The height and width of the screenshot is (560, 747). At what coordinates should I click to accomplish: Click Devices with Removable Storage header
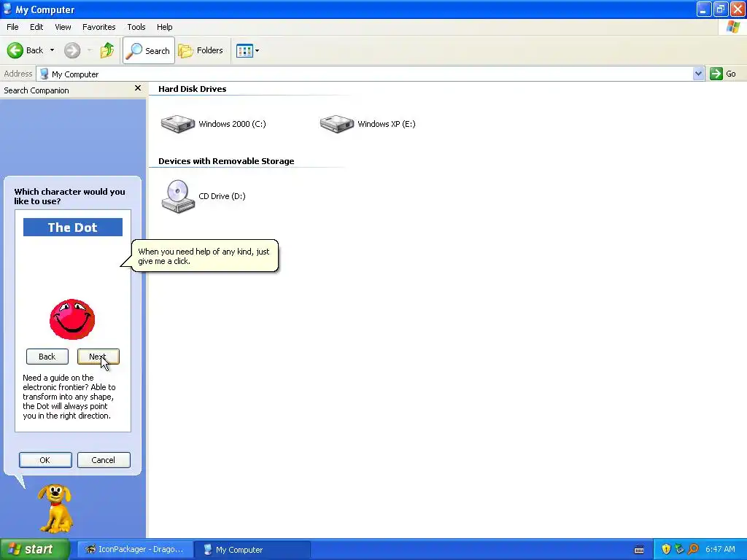point(226,161)
